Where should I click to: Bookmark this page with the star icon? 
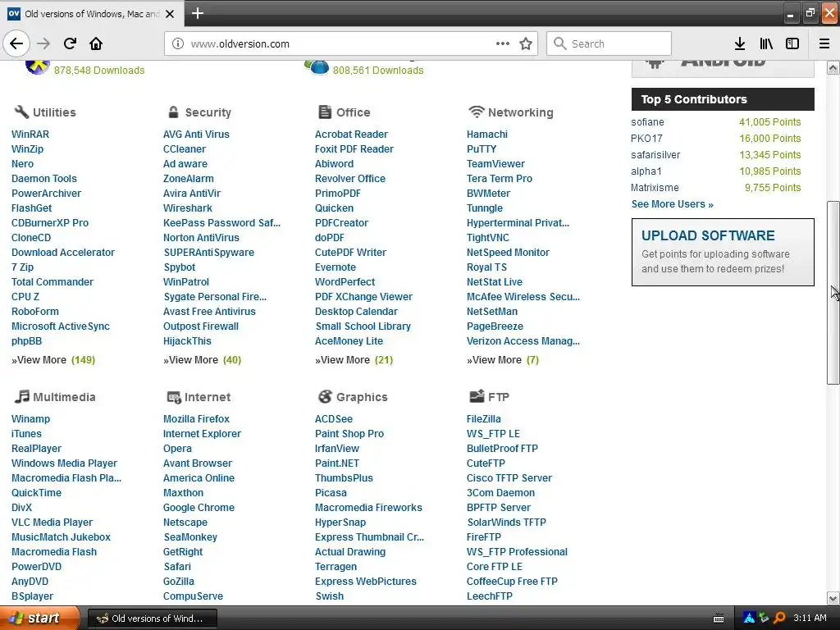pyautogui.click(x=526, y=43)
